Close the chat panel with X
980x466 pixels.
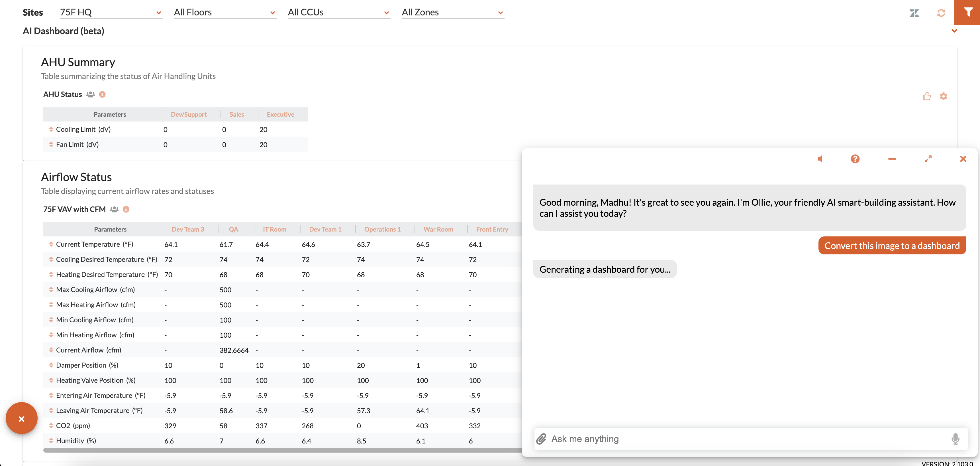coord(963,159)
